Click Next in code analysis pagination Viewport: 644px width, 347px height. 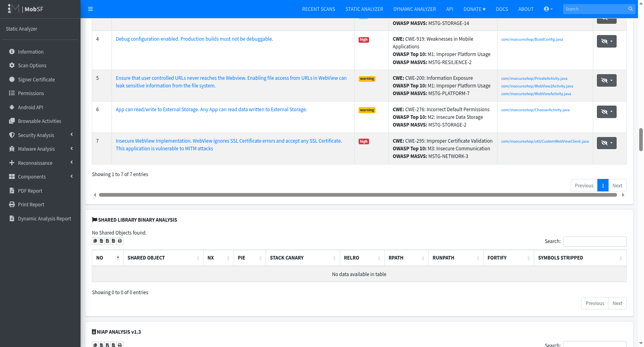click(x=617, y=185)
